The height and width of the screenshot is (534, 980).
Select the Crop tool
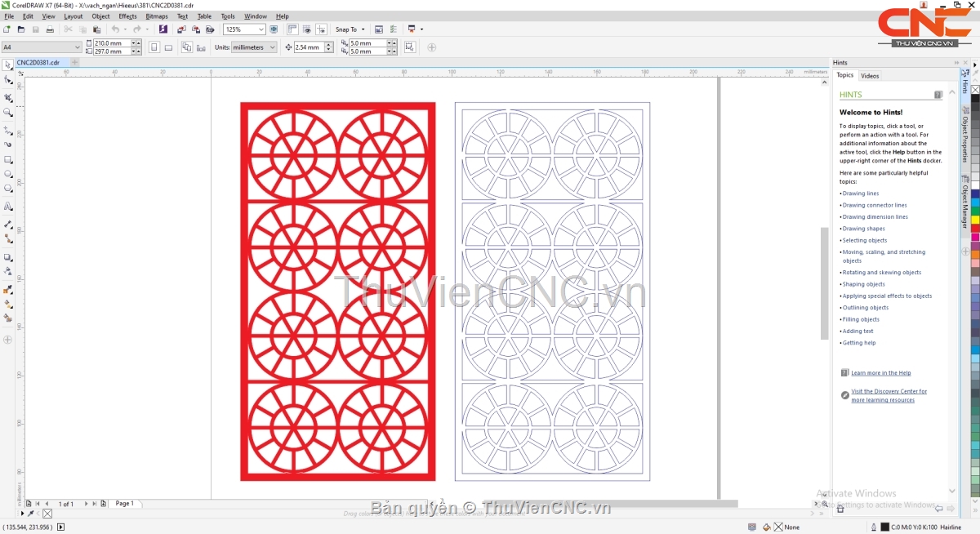[x=8, y=96]
